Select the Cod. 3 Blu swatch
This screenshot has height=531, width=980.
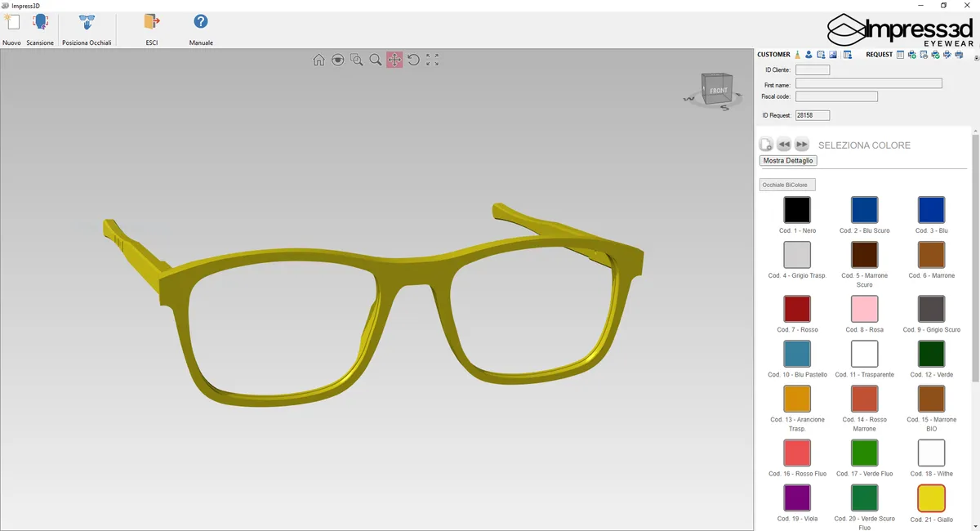[x=931, y=210]
